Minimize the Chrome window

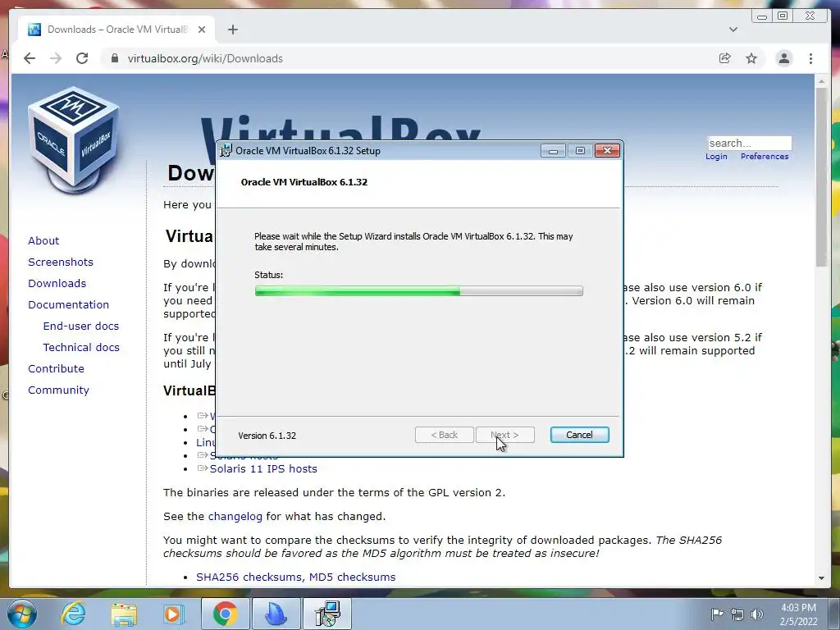click(x=761, y=16)
